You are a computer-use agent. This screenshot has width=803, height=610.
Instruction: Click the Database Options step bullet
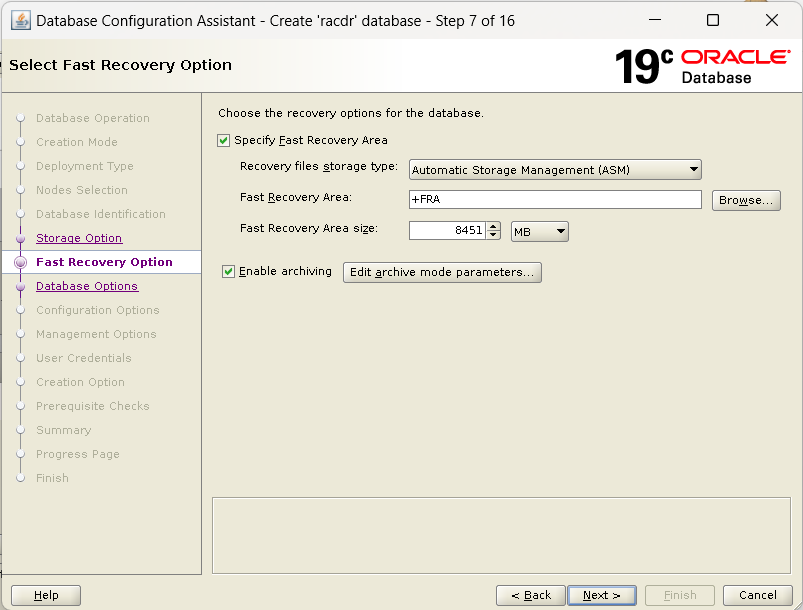20,287
